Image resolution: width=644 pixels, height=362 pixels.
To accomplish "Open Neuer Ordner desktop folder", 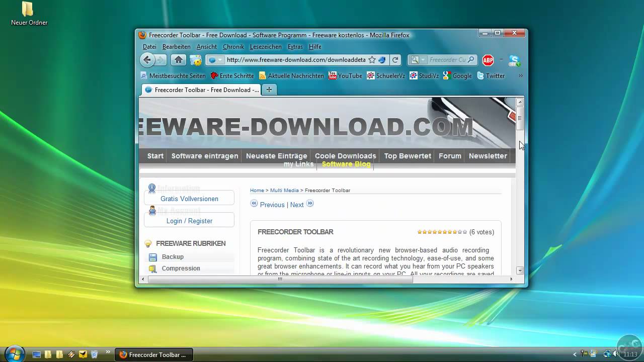I will (29, 14).
